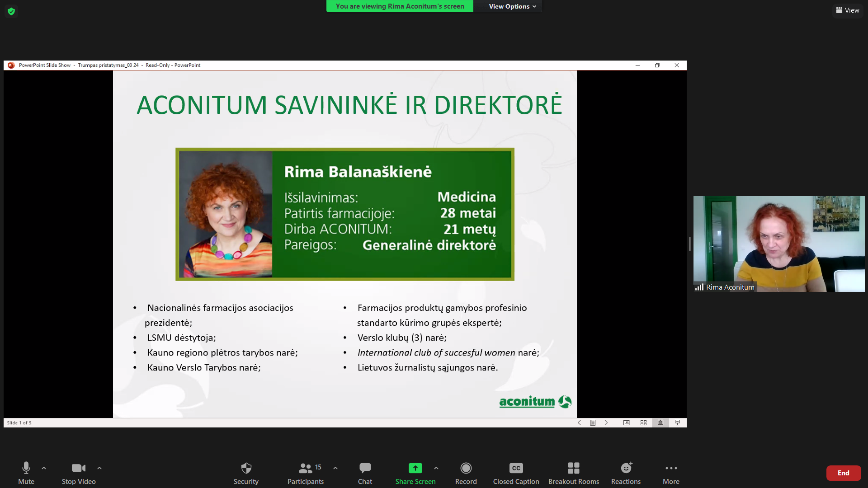Mute the microphone
Image resolution: width=868 pixels, height=488 pixels.
point(26,473)
